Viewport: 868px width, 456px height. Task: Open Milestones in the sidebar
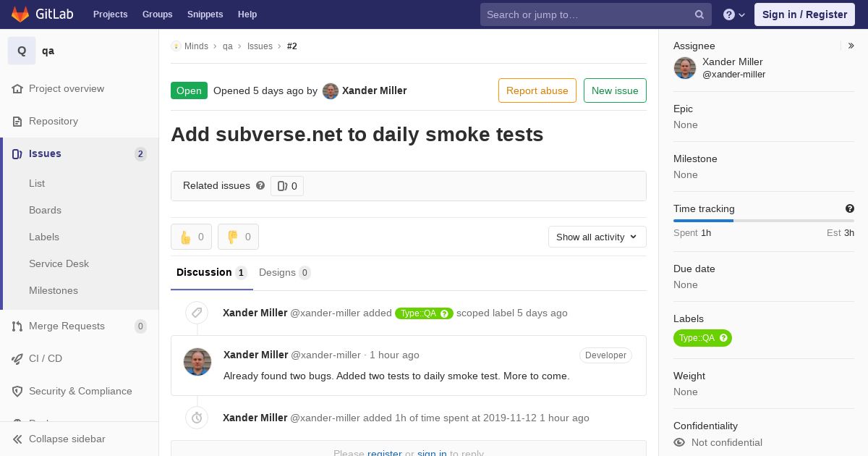[54, 290]
